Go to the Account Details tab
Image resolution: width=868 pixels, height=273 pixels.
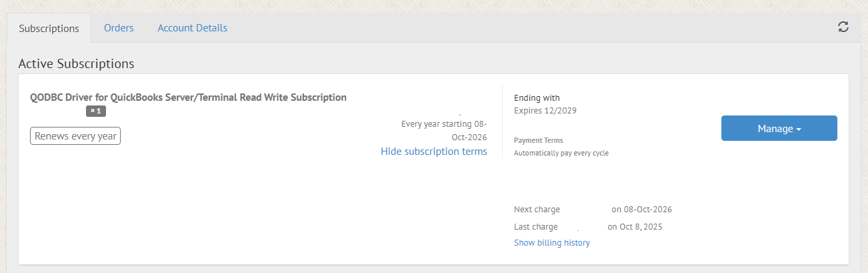192,28
